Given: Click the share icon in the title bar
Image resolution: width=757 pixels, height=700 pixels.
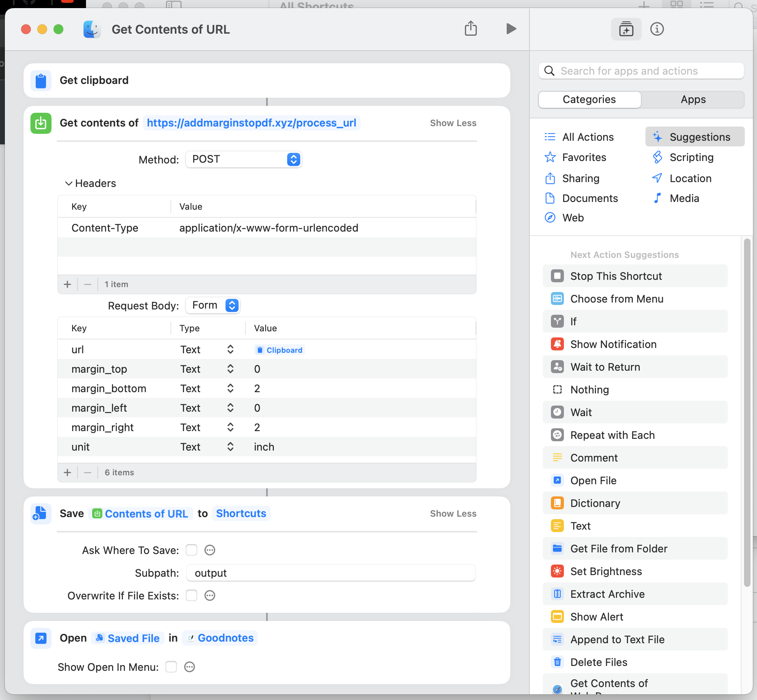Looking at the screenshot, I should tap(471, 29).
